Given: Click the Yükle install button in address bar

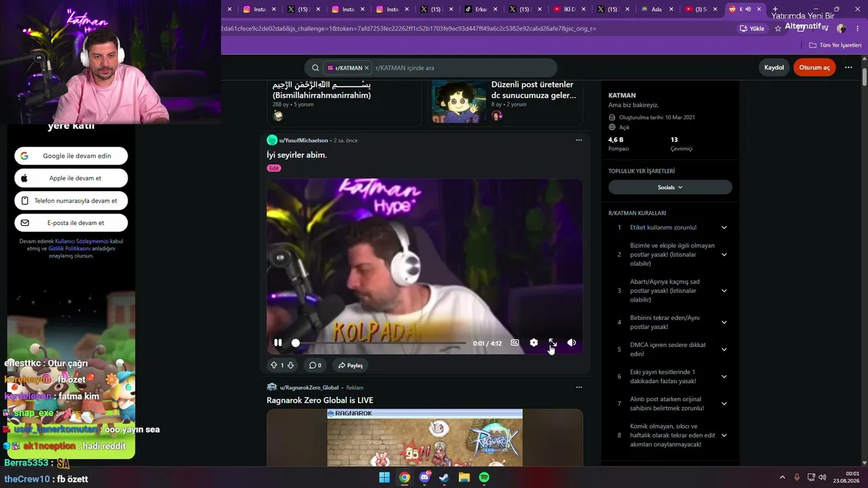Looking at the screenshot, I should [x=752, y=28].
